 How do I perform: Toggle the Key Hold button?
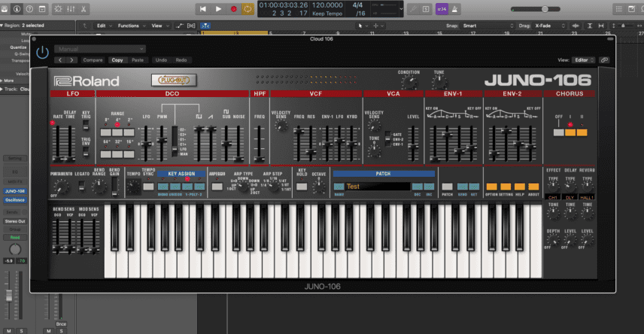(x=302, y=187)
